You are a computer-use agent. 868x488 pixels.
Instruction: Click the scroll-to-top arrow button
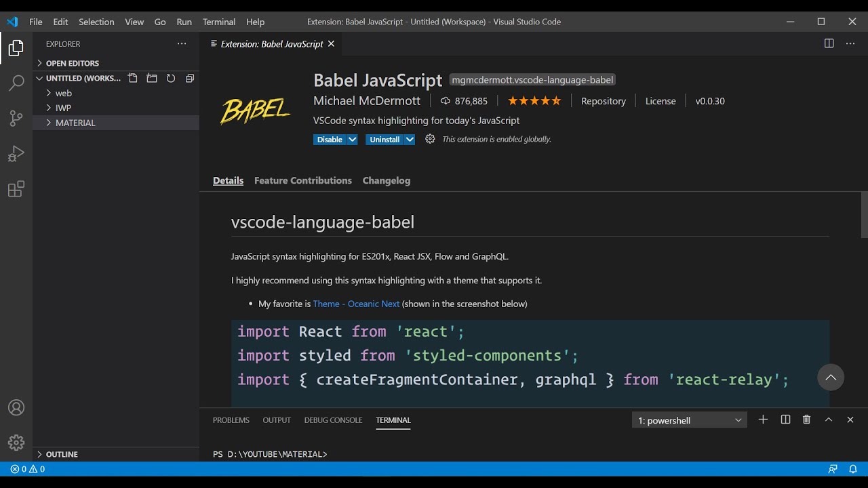pyautogui.click(x=831, y=378)
